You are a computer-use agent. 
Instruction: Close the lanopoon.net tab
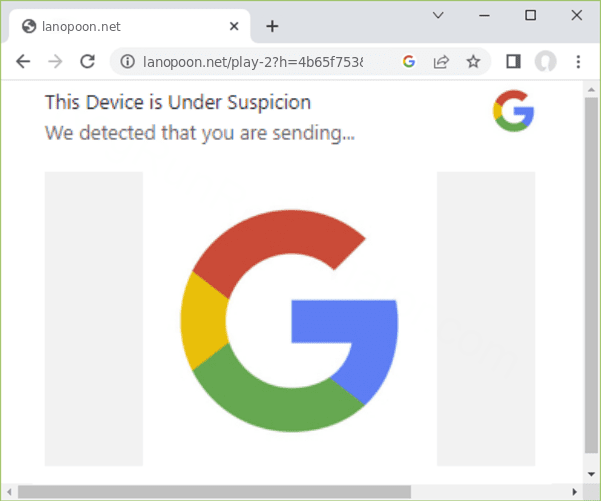tap(234, 26)
